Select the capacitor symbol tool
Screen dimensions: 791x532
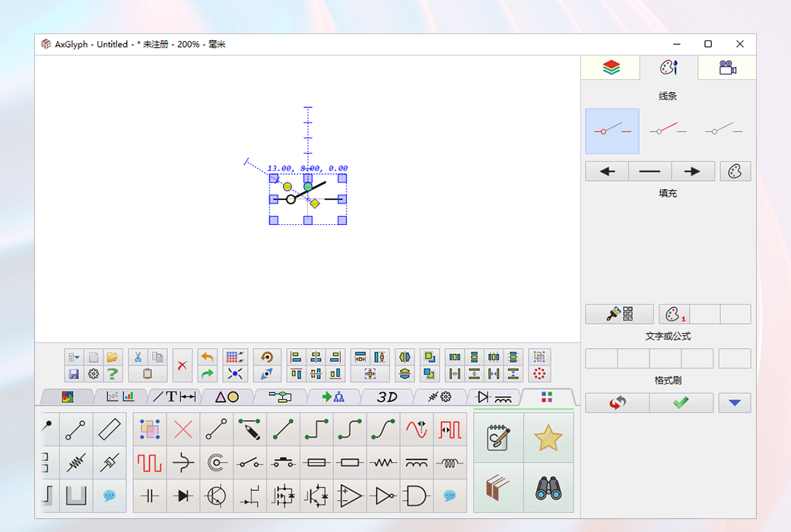pos(149,496)
